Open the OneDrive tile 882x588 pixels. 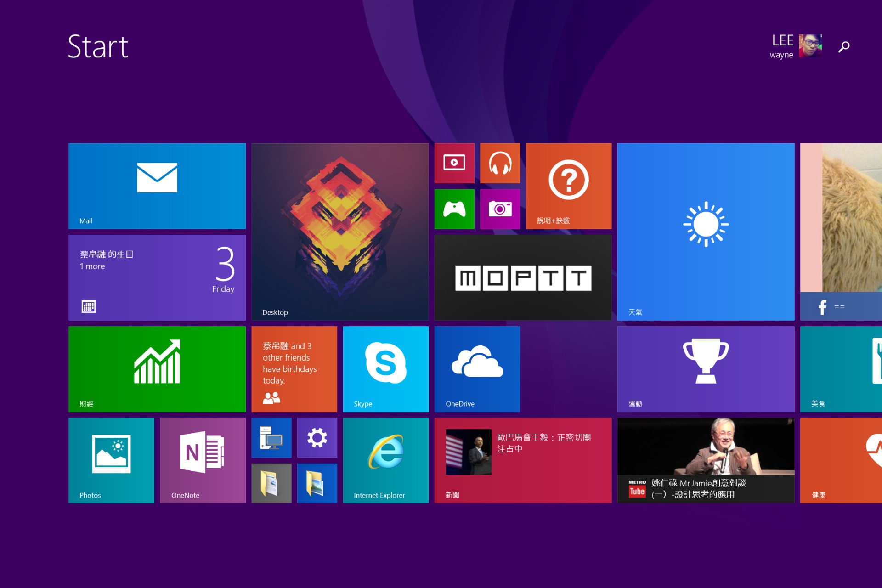click(x=477, y=369)
